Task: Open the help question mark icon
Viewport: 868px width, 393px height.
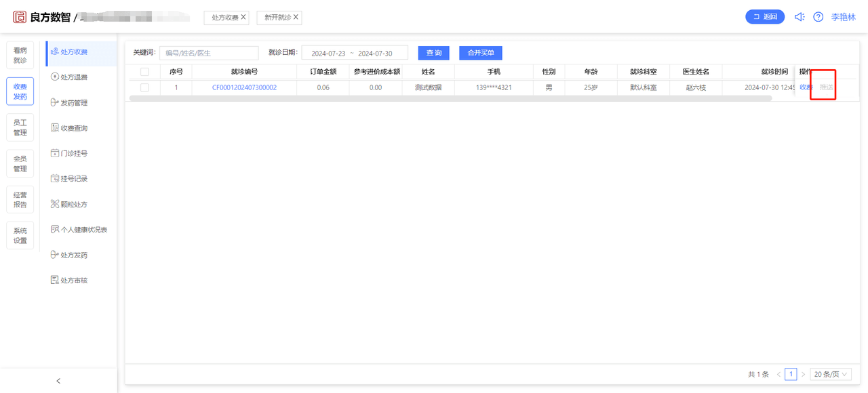Action: click(818, 17)
